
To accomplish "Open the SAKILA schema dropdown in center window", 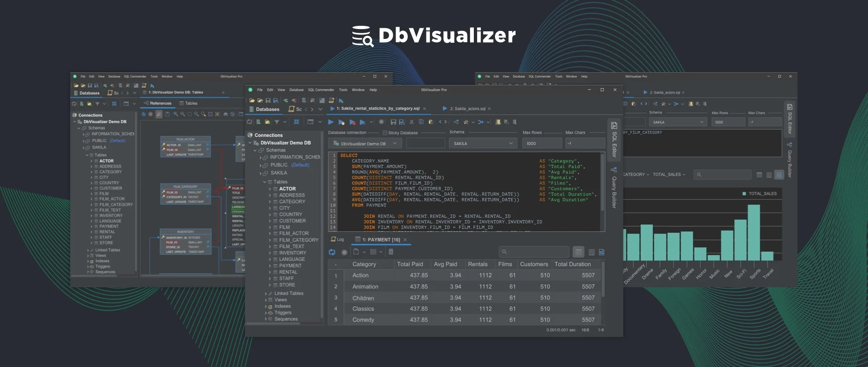I will point(483,144).
